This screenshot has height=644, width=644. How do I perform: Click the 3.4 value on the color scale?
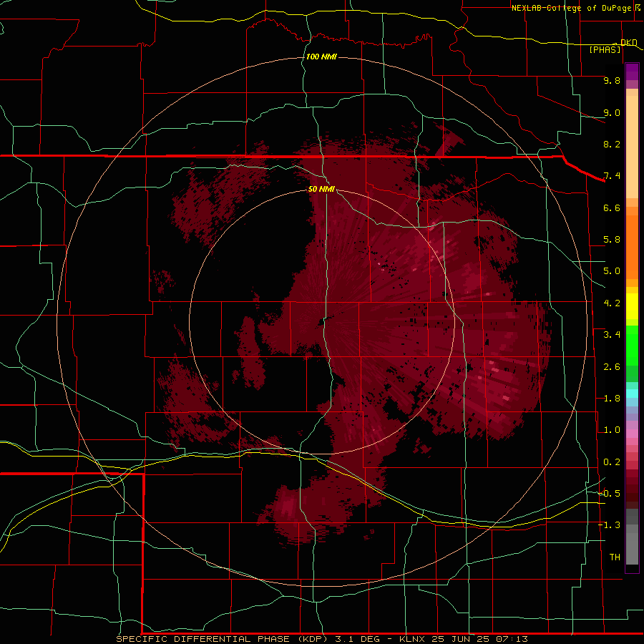(x=612, y=335)
